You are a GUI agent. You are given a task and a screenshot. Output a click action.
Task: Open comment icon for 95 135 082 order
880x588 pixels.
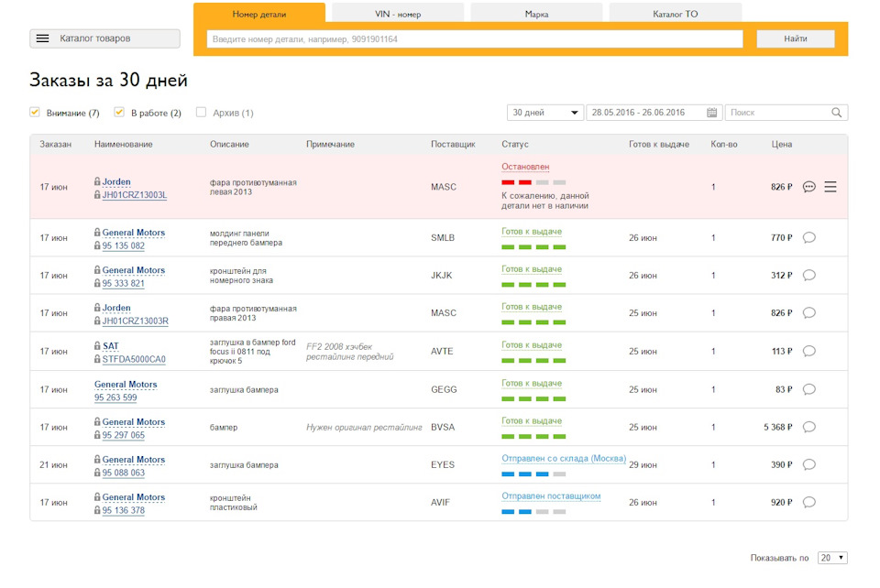[808, 238]
